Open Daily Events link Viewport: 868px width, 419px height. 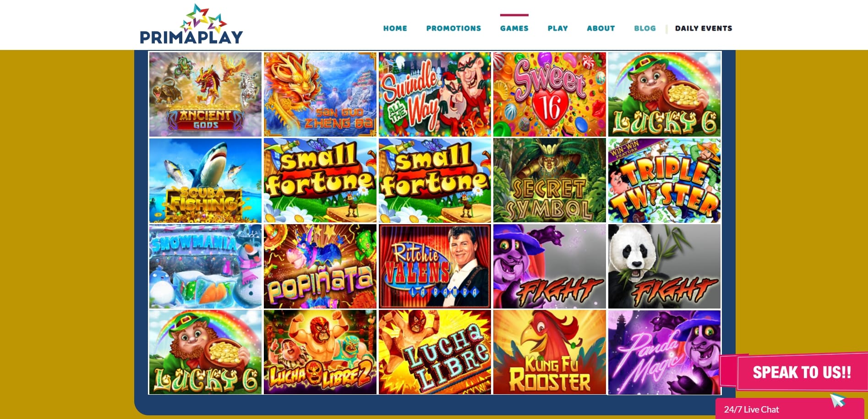[x=703, y=28]
